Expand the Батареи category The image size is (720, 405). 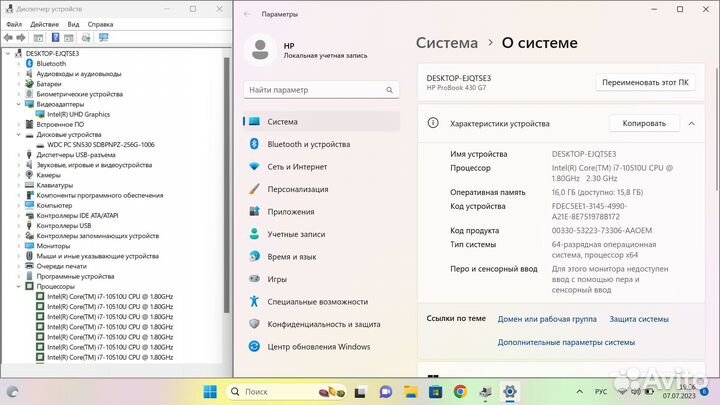19,84
